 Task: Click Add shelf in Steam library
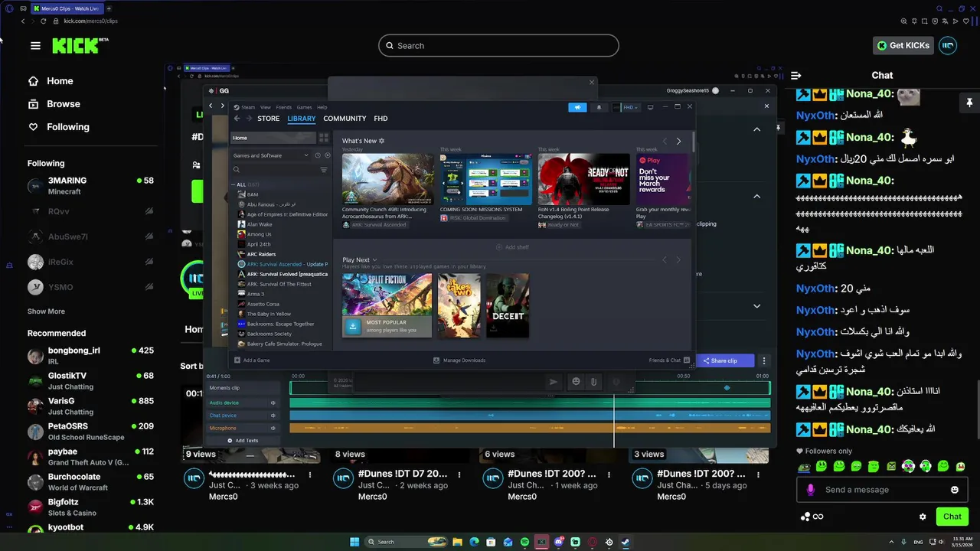click(x=512, y=247)
